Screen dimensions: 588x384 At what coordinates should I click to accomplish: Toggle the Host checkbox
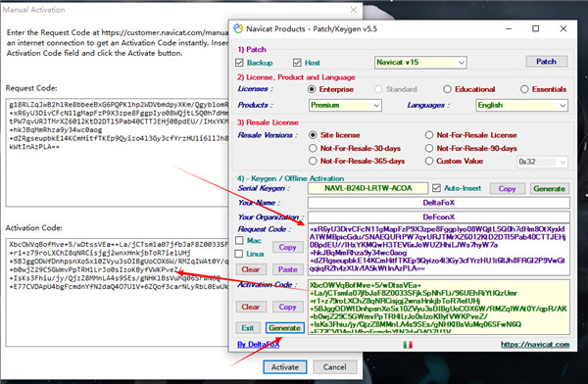pos(297,63)
